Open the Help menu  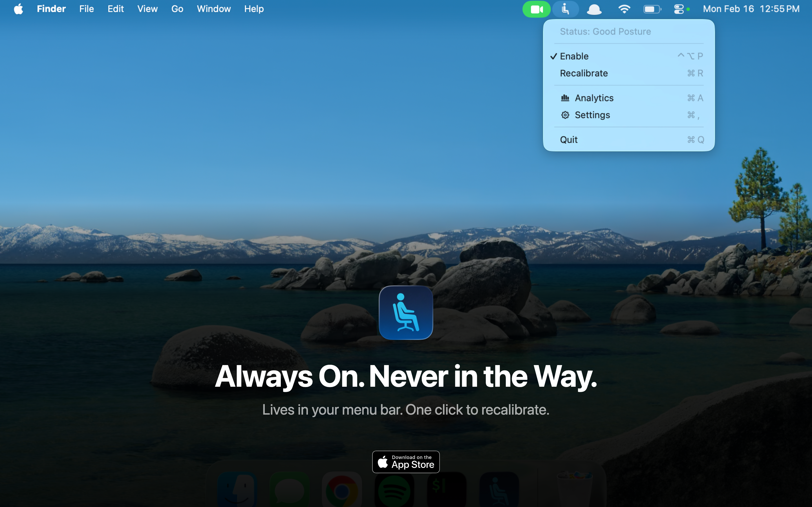(254, 9)
